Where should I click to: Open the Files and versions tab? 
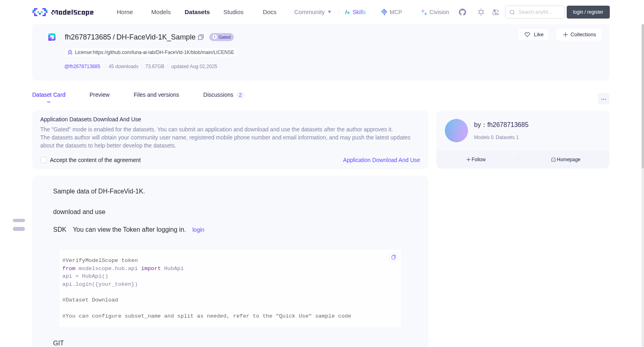click(156, 95)
